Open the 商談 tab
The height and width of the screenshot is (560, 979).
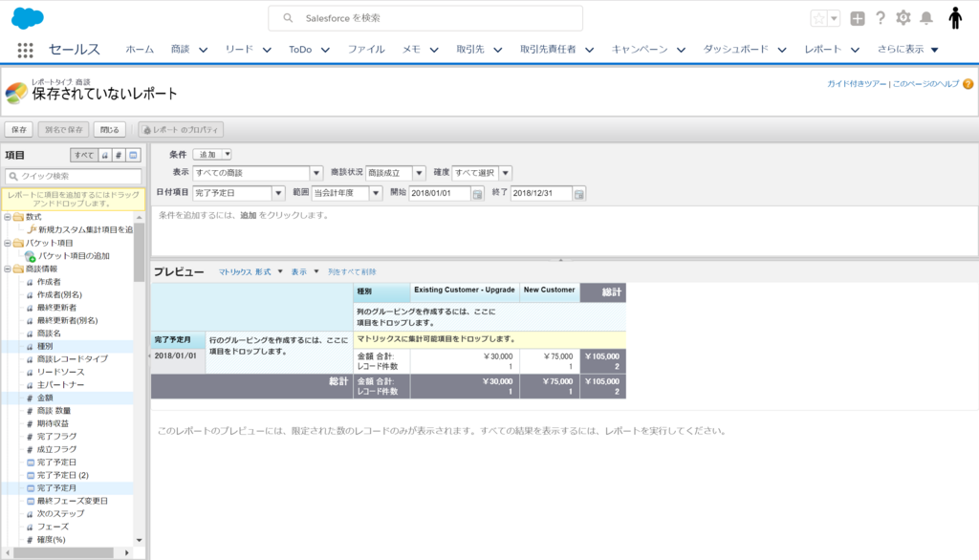click(x=181, y=50)
